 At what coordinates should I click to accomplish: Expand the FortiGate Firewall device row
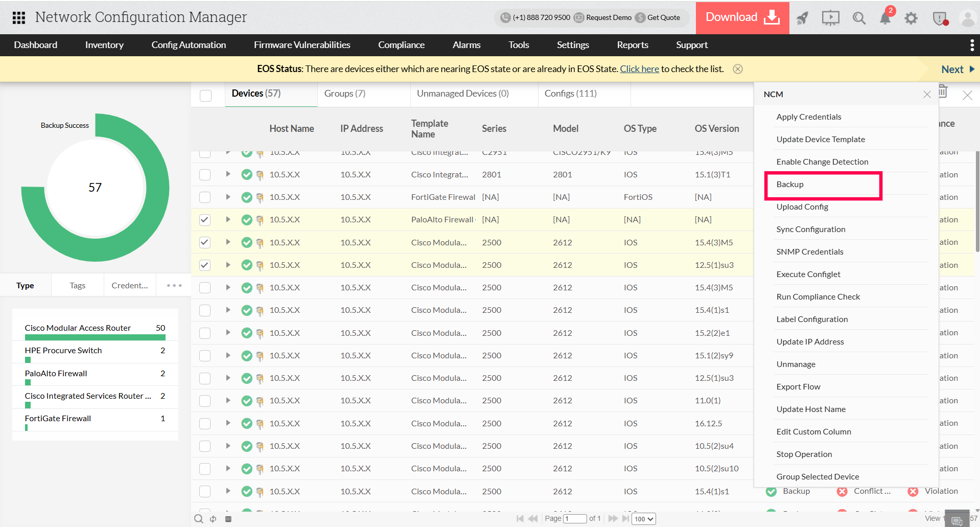pyautogui.click(x=228, y=197)
